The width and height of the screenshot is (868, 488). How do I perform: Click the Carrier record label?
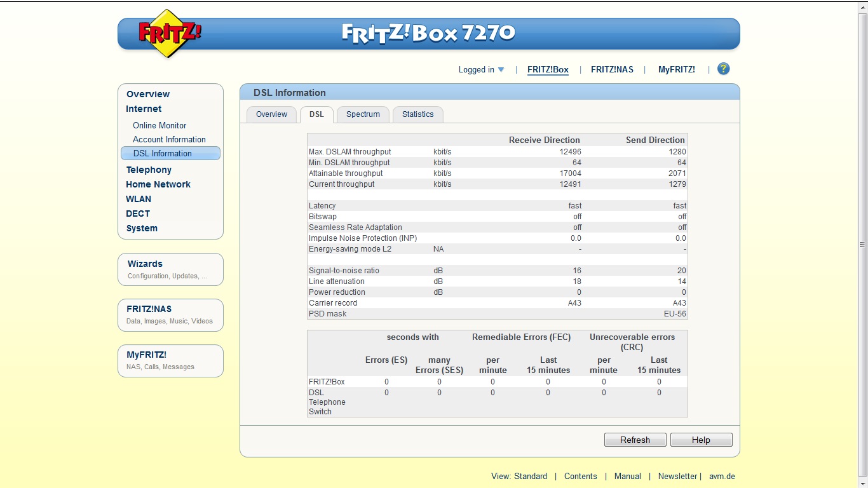click(333, 303)
